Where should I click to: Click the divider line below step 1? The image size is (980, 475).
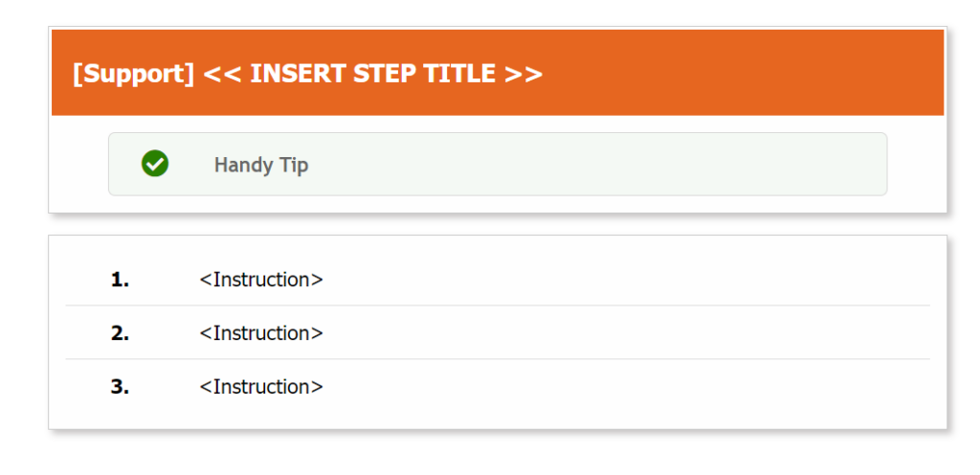pos(498,305)
